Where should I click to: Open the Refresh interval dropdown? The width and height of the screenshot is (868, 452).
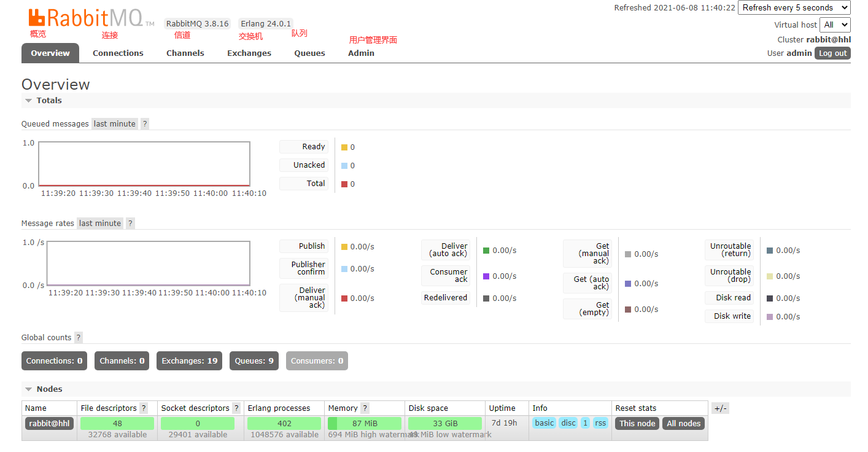[x=794, y=7]
